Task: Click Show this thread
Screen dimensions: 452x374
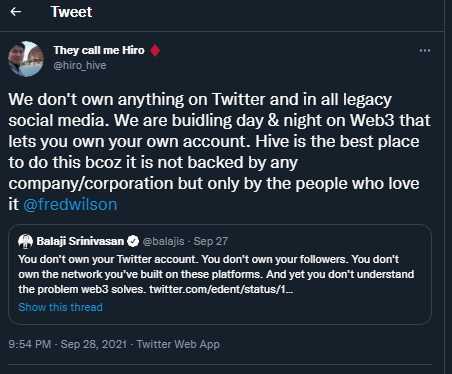Action: (60, 307)
